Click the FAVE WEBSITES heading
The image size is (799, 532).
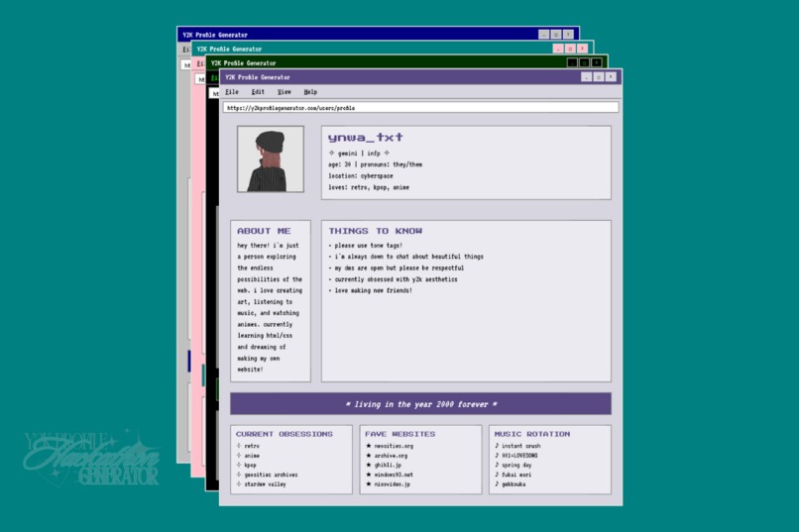400,434
